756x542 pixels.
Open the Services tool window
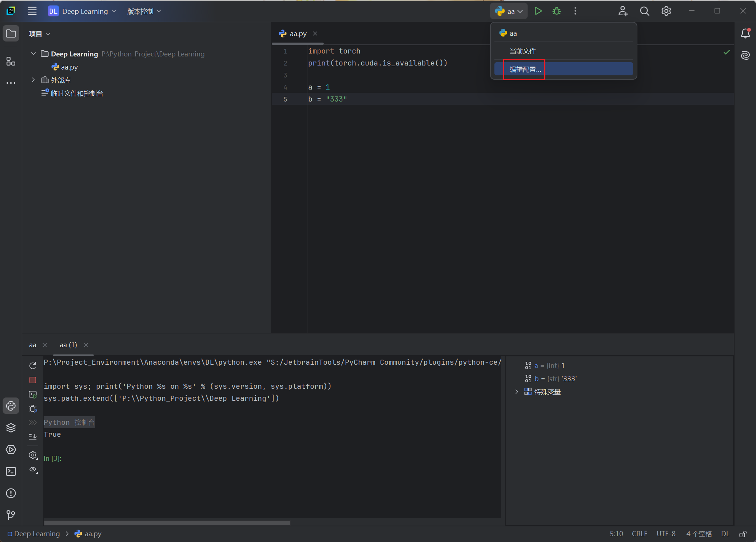click(x=11, y=449)
